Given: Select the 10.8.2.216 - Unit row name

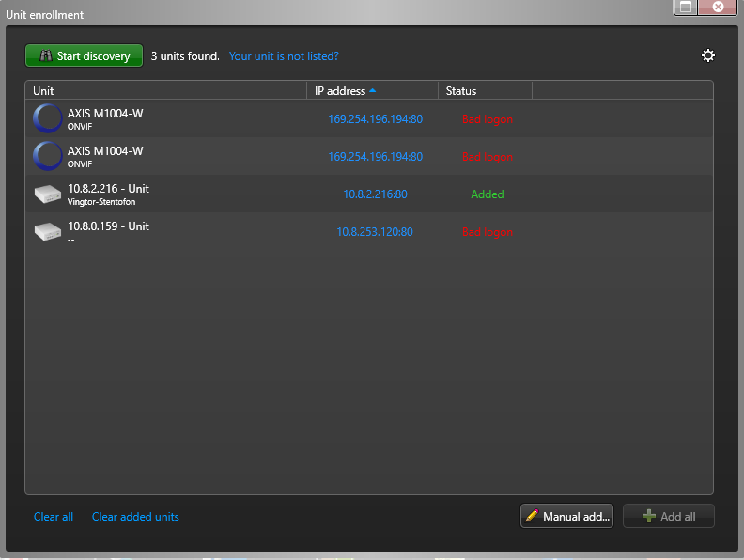Looking at the screenshot, I should [108, 189].
